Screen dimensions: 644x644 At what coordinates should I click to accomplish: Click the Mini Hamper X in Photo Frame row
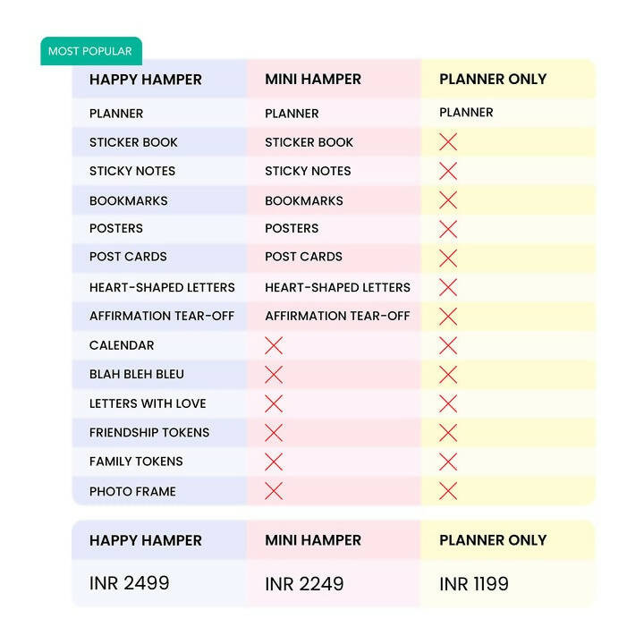274,491
